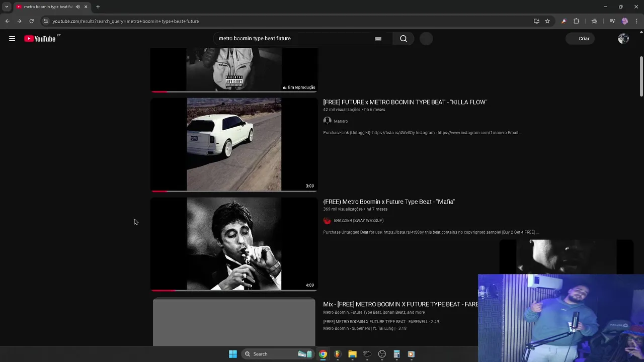Click the BRAZZIER red channel avatar
Viewport: 644px width, 362px height.
click(x=327, y=221)
